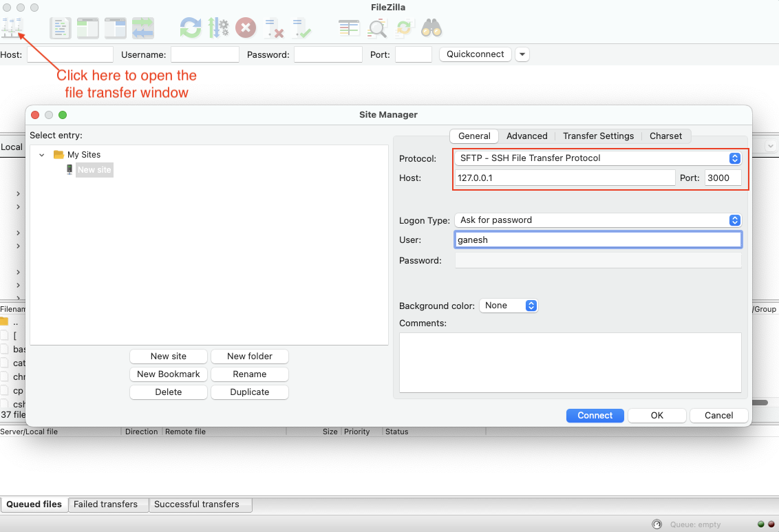Select the My Sites folder label
Viewport: 779px width, 532px height.
coord(84,154)
